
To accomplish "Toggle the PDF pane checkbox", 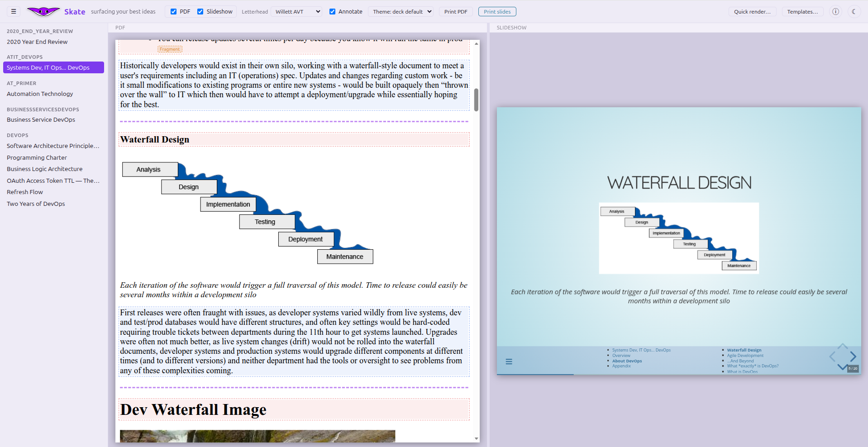I will [x=173, y=12].
